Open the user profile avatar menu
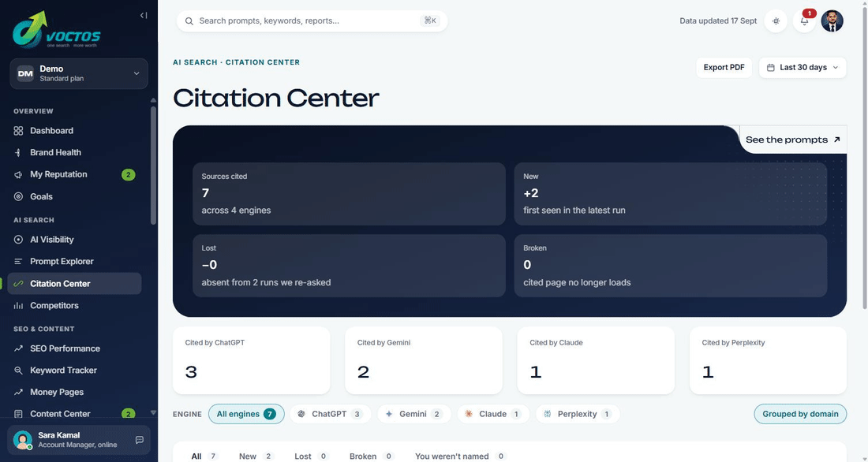The width and height of the screenshot is (868, 462). (832, 21)
